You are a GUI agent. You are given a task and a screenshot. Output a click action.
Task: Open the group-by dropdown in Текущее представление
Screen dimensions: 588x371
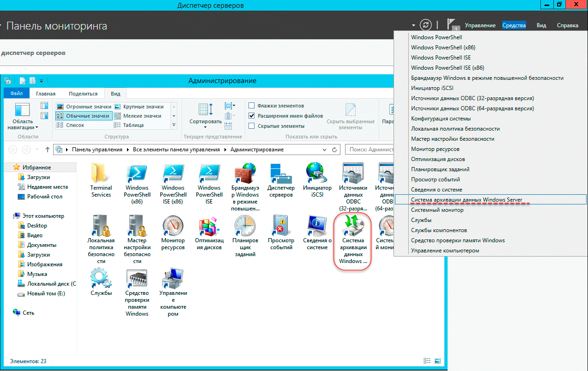(230, 106)
